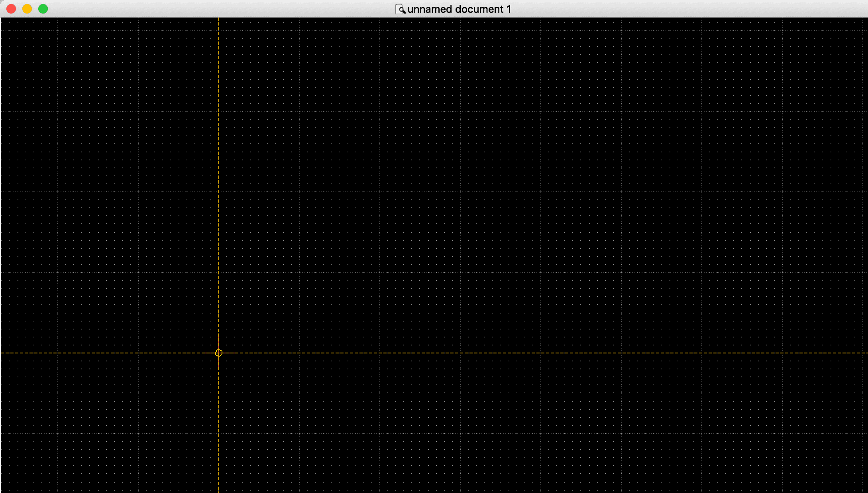Viewport: 868px width, 493px height.
Task: Click the short solid axis tick above origin
Action: coord(219,342)
